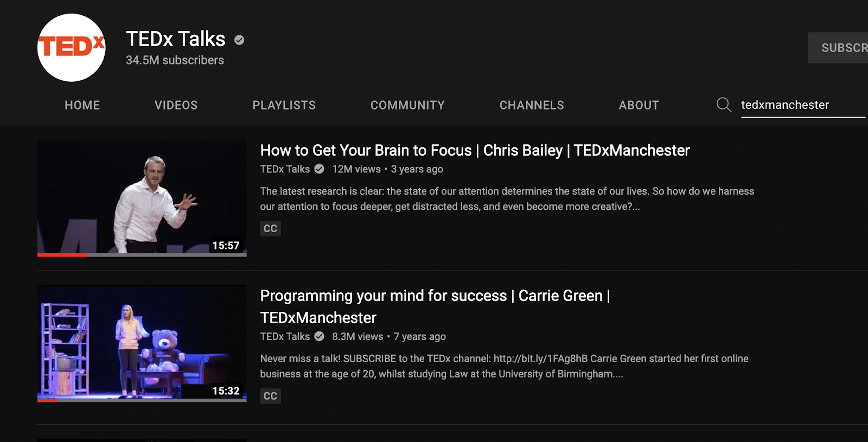View the About tab
This screenshot has width=868, height=442.
pyautogui.click(x=639, y=105)
